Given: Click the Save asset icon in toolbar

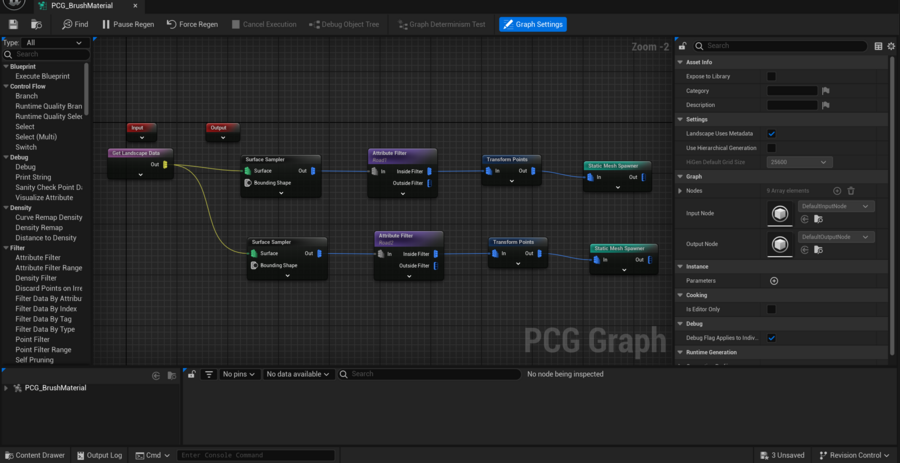Looking at the screenshot, I should [13, 24].
